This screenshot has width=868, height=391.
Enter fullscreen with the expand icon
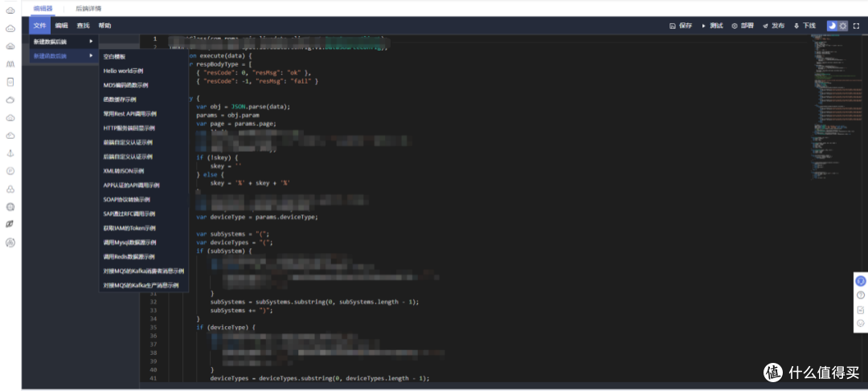857,26
